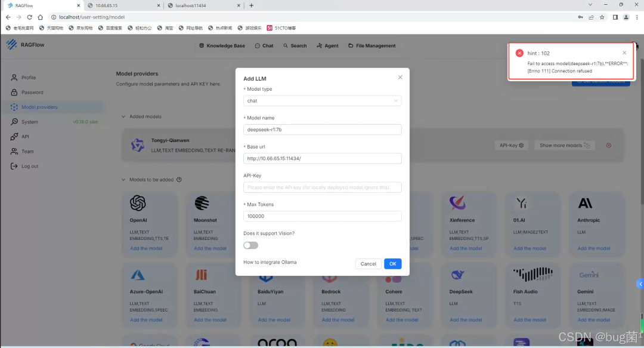The width and height of the screenshot is (644, 348).
Task: Click the Moonshot logo icon
Action: point(202,203)
